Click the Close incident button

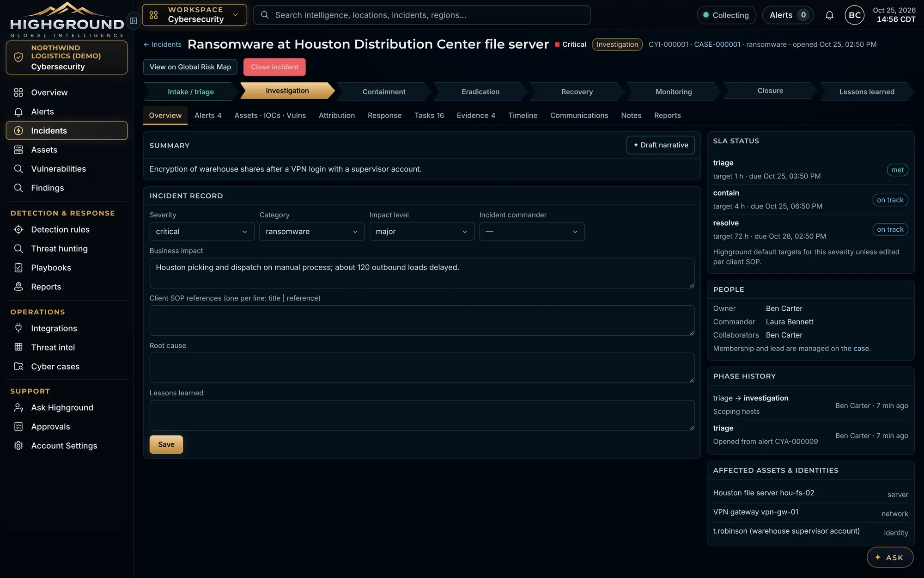point(274,67)
